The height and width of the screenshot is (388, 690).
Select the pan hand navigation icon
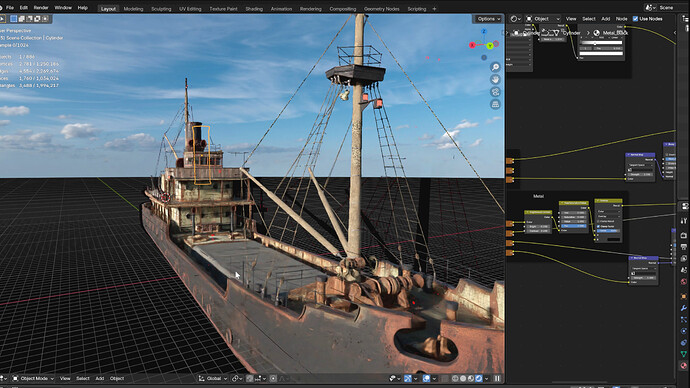pos(495,79)
